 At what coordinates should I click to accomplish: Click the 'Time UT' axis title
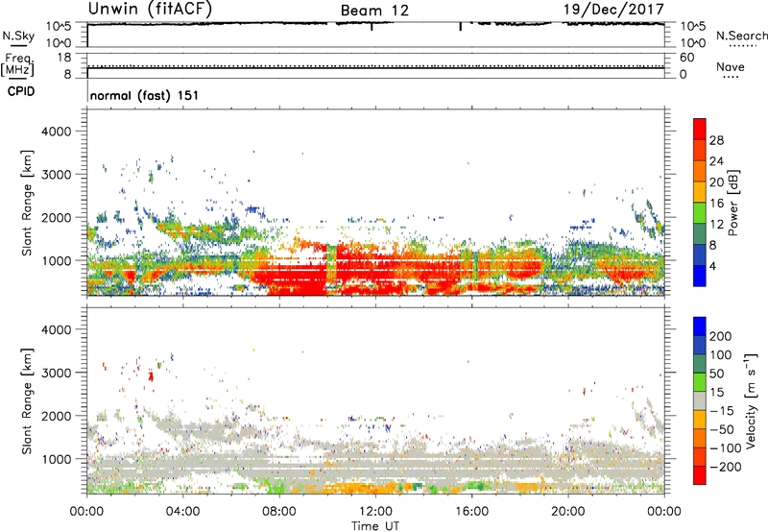point(375,526)
